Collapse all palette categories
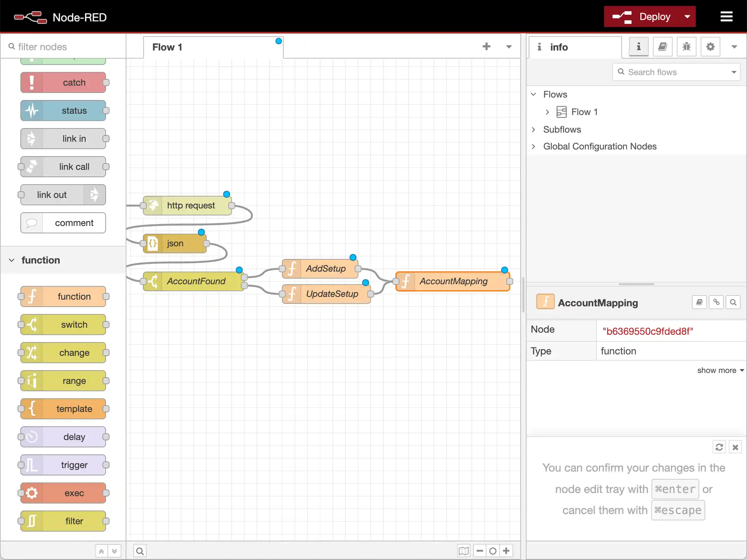Viewport: 747px width, 560px height. click(x=101, y=551)
